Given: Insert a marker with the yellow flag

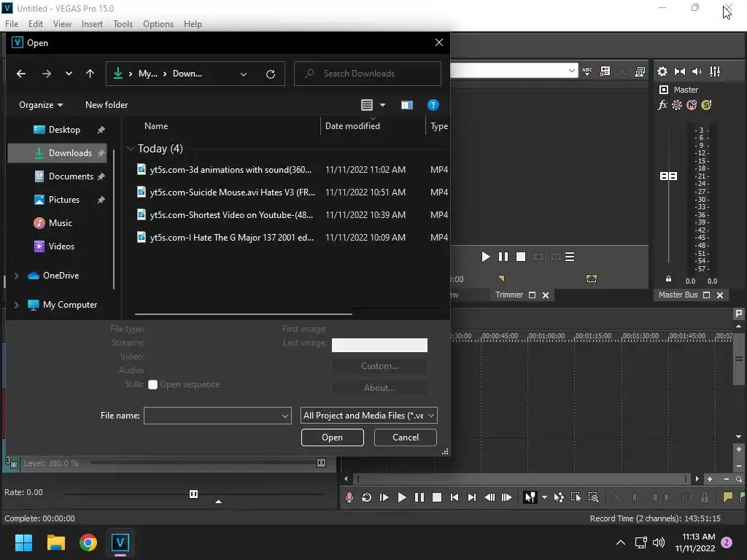Looking at the screenshot, I should 727,497.
